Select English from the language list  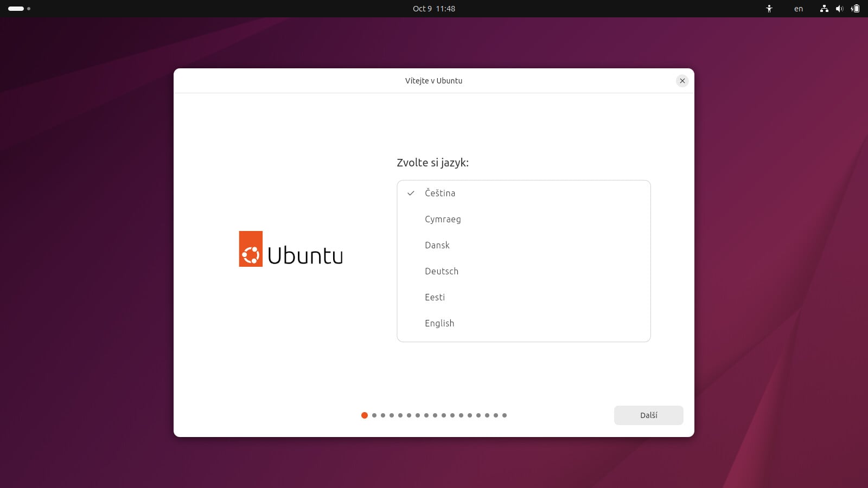click(x=524, y=323)
